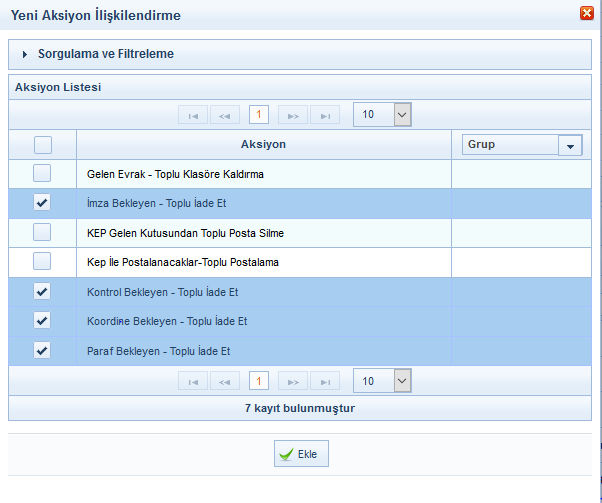Go to last page in top paginator

click(x=324, y=115)
